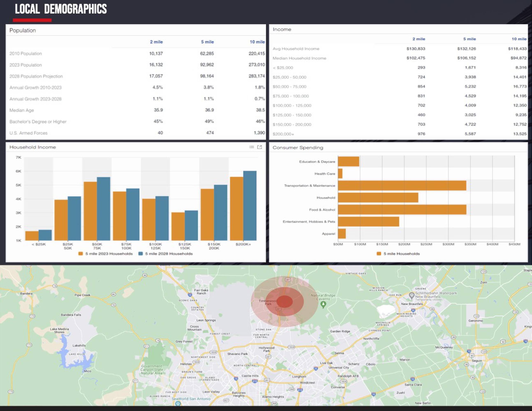
Task: Select the 10 mile Income column header
Action: click(x=519, y=39)
